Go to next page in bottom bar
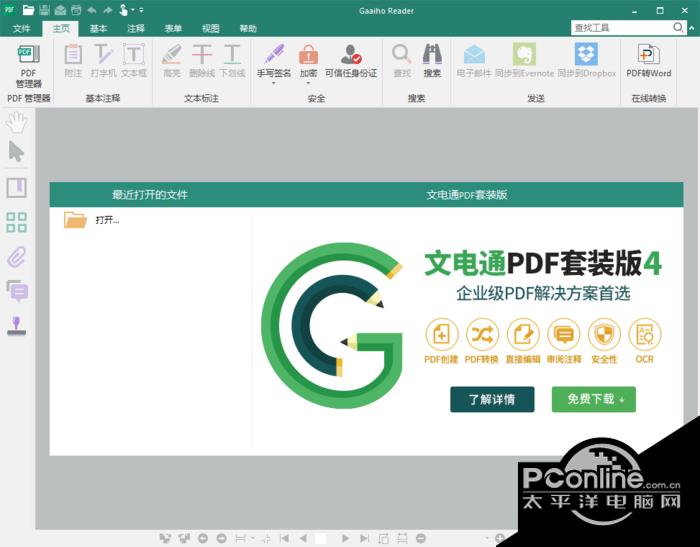This screenshot has height=547, width=700. (x=345, y=538)
